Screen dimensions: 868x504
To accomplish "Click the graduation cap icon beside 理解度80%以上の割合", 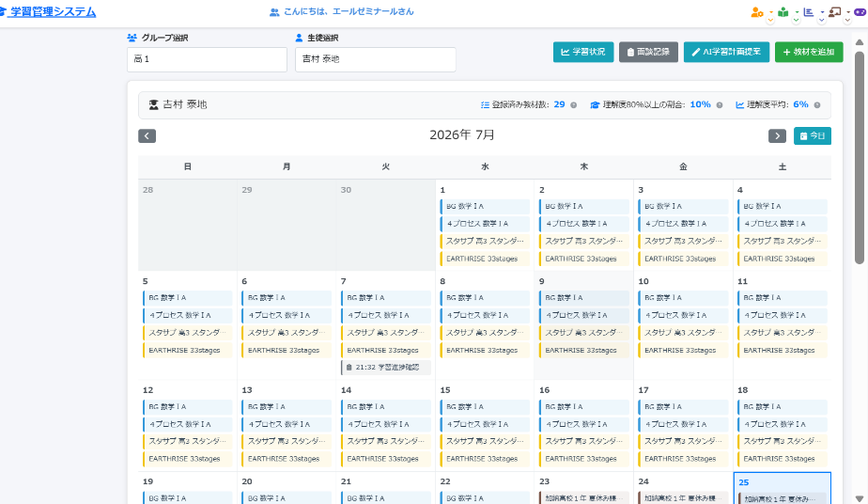I will pyautogui.click(x=595, y=104).
